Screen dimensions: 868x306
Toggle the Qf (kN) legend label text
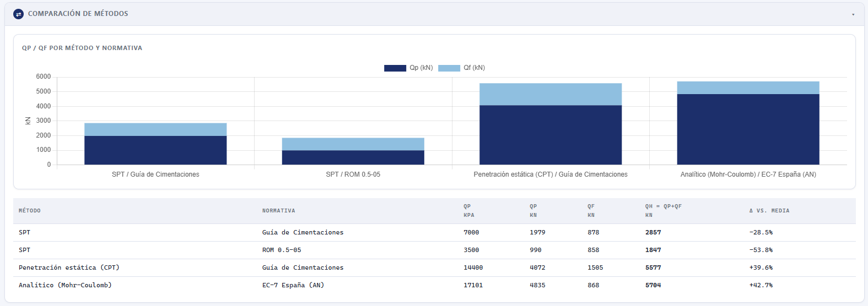(x=474, y=68)
